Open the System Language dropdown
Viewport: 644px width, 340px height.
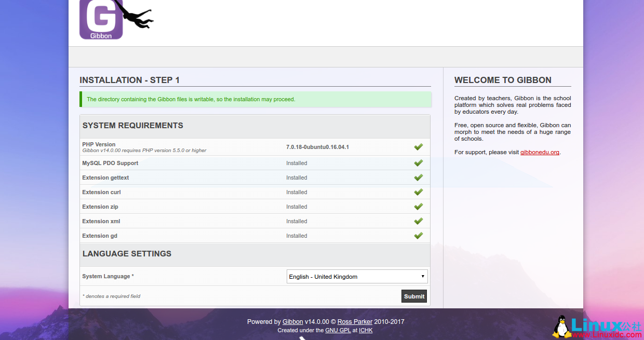(357, 276)
